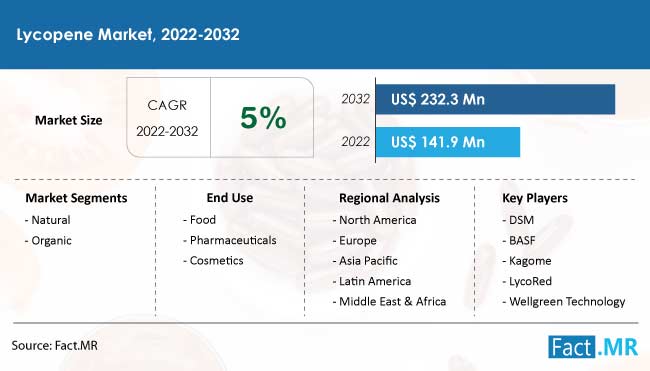Click the Wellgreen Technology key player
This screenshot has width=650, height=371.
pos(564,302)
